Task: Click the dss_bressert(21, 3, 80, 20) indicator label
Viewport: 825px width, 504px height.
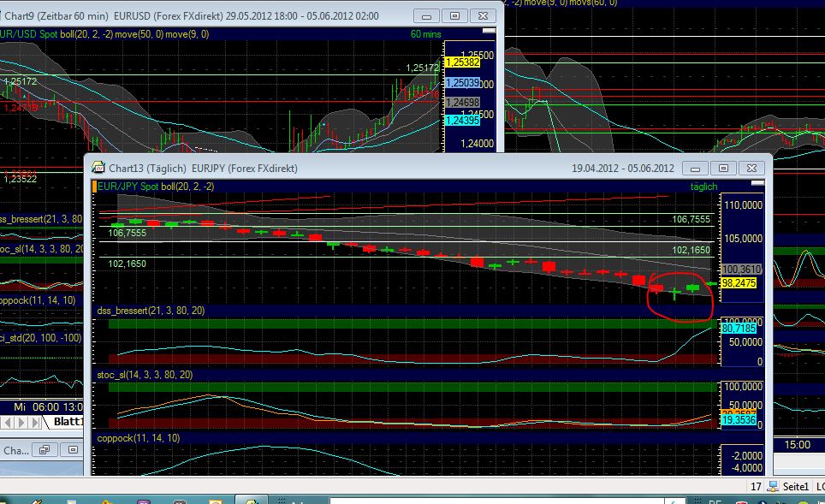Action: point(152,311)
